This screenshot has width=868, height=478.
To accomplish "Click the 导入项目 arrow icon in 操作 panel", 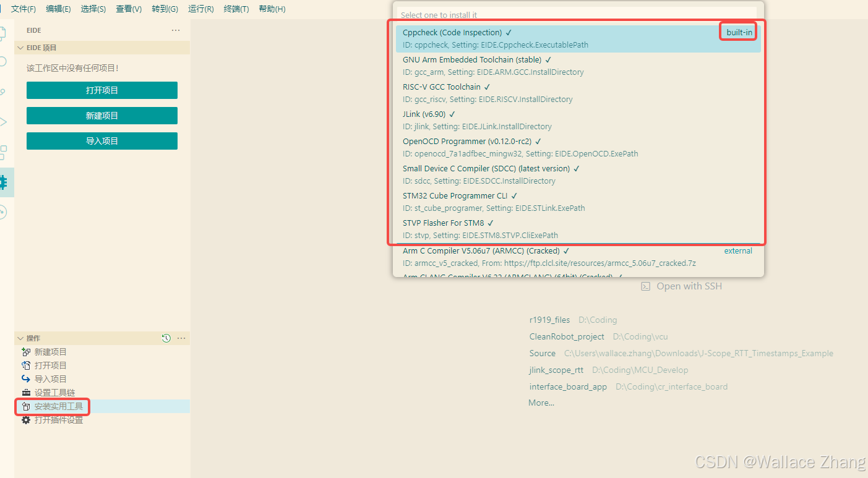I will [26, 379].
